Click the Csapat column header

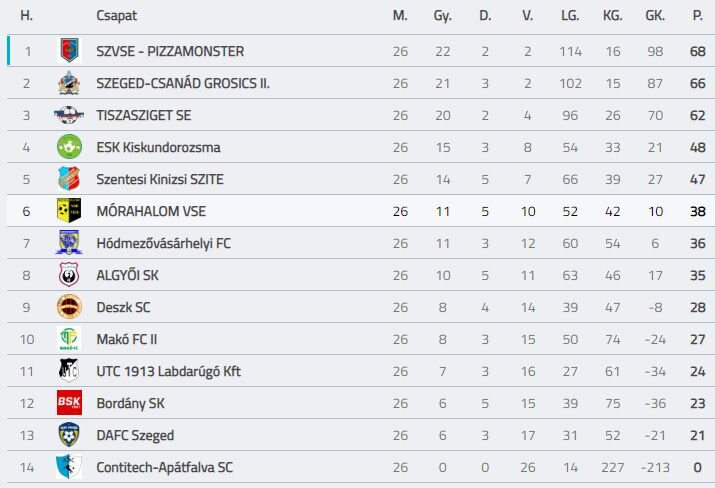pos(117,16)
